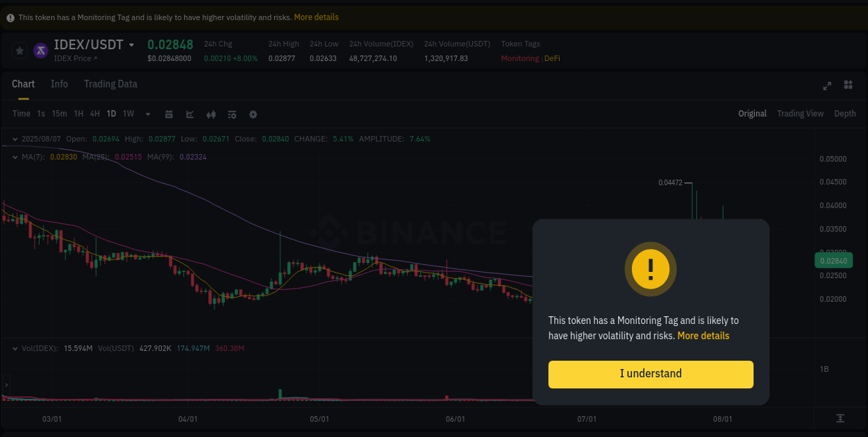
Task: Collapse the MA indicator row chevron
Action: [x=14, y=157]
